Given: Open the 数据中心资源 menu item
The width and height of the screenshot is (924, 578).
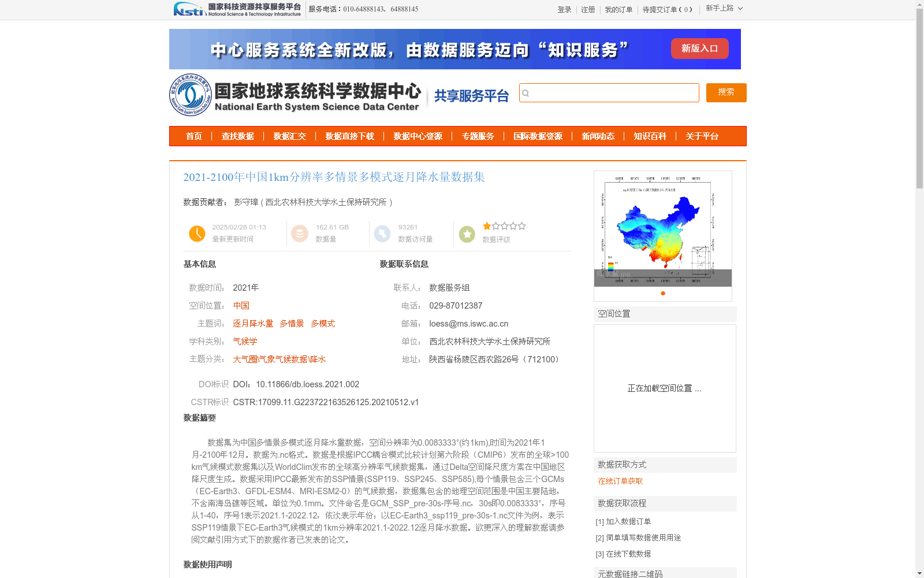Looking at the screenshot, I should click(x=418, y=136).
